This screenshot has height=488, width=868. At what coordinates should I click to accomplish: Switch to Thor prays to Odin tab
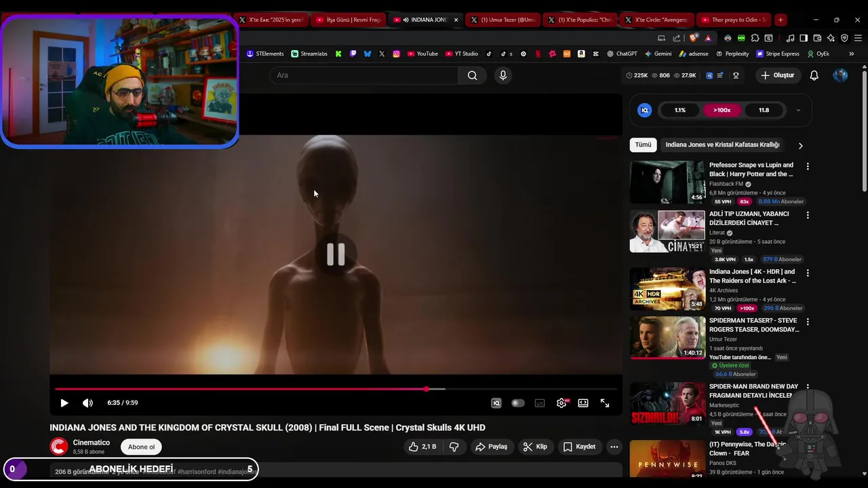click(735, 20)
